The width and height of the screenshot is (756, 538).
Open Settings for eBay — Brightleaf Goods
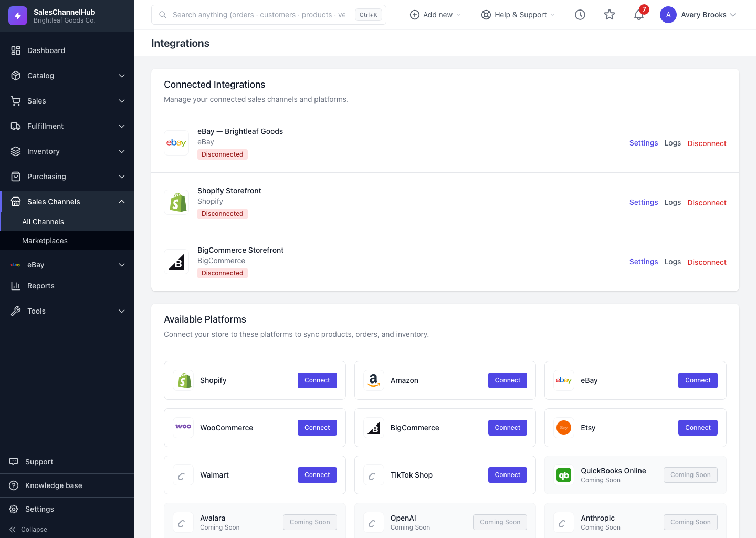644,143
